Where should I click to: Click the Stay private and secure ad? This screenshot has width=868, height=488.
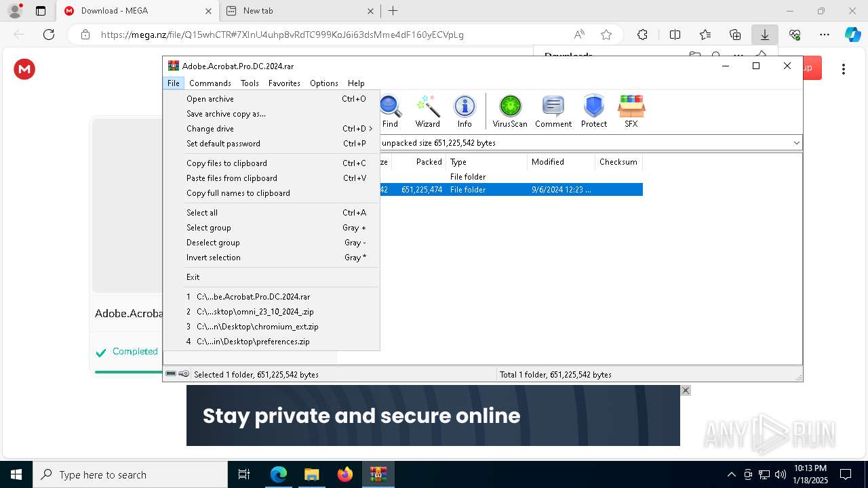click(x=433, y=415)
